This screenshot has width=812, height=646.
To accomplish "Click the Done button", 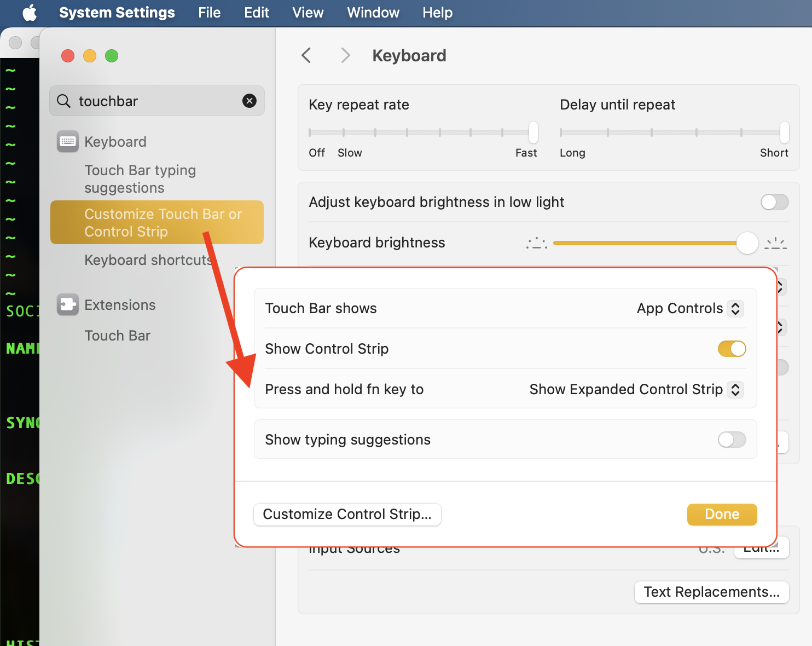I will (722, 514).
